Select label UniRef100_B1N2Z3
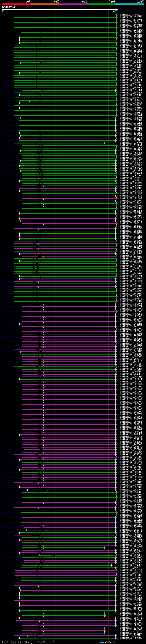146x644 pixels. pos(131,583)
